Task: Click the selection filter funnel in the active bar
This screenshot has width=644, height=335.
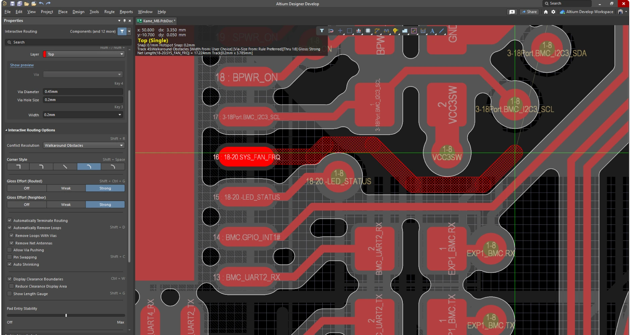Action: click(x=322, y=31)
